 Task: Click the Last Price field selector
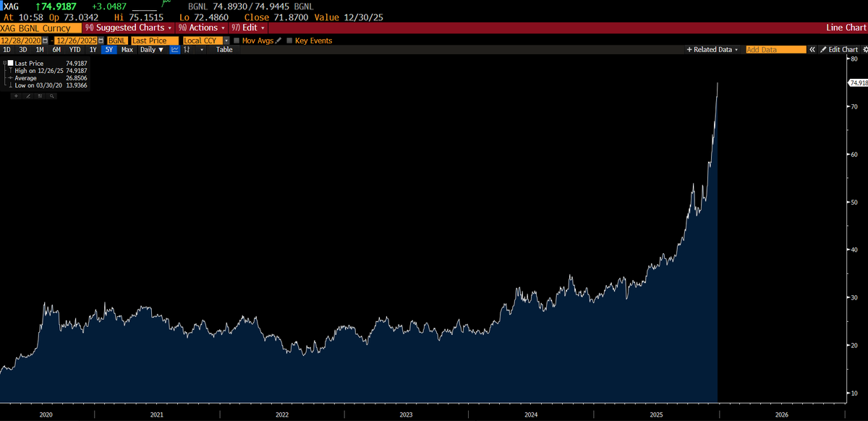155,41
